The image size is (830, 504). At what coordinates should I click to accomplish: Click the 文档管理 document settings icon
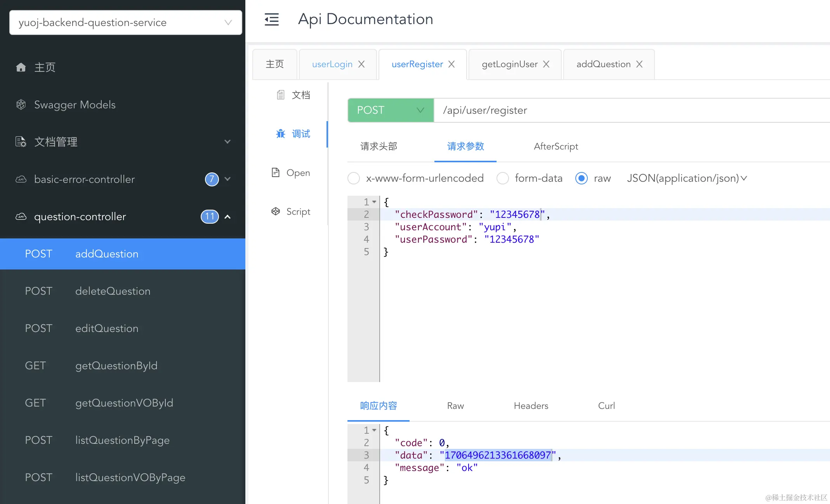point(21,142)
